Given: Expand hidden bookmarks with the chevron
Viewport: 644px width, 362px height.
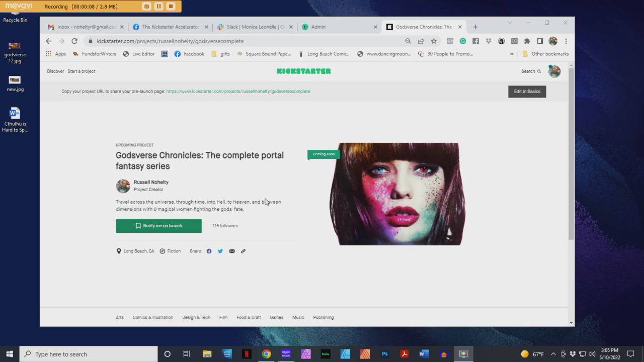Looking at the screenshot, I should click(512, 54).
